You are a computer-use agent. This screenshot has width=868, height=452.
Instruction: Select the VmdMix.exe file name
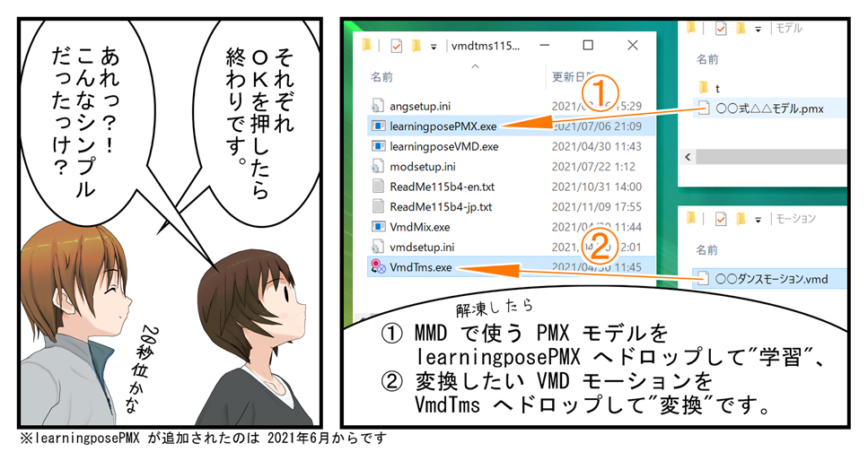pos(419,227)
